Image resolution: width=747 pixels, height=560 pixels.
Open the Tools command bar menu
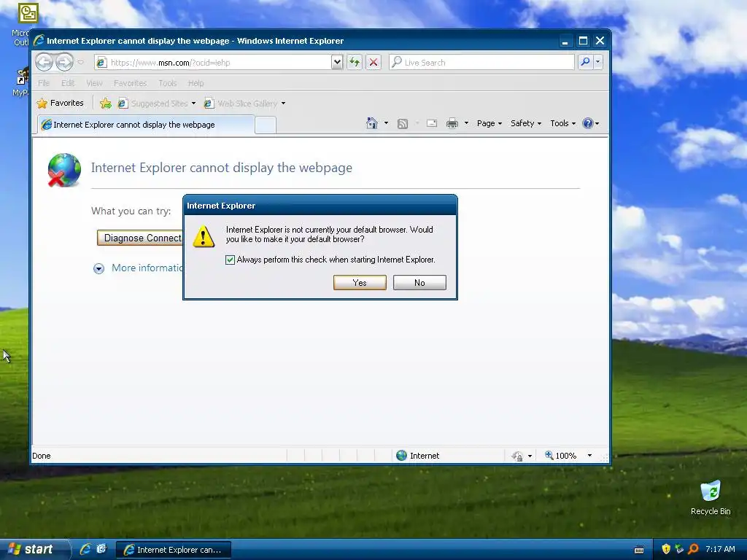pyautogui.click(x=562, y=123)
